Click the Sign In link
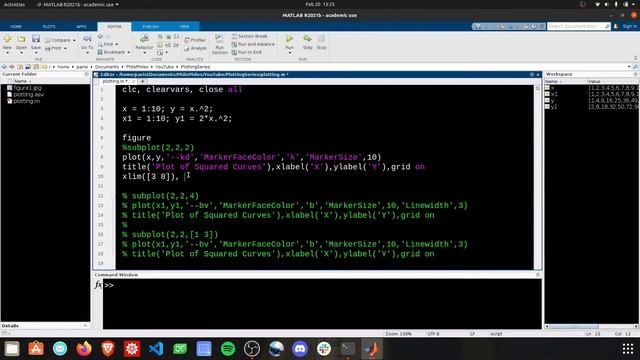 630,26
